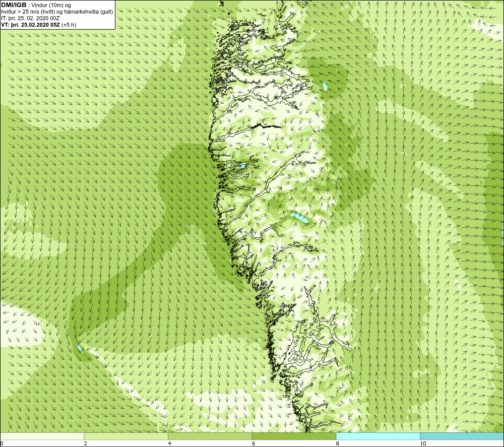
Task: Click the 'hviður > 25 m/s (hvítt)' legend line
Action: pos(57,12)
